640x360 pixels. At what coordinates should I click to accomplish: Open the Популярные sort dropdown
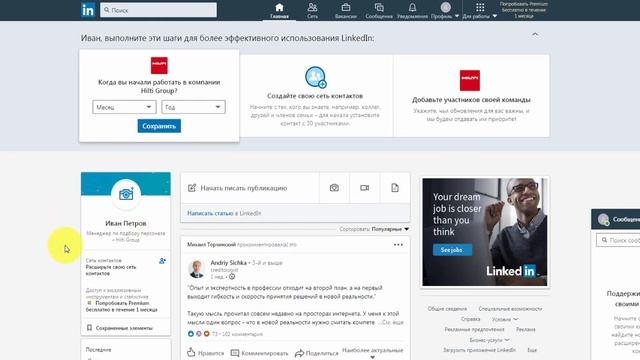coord(390,229)
